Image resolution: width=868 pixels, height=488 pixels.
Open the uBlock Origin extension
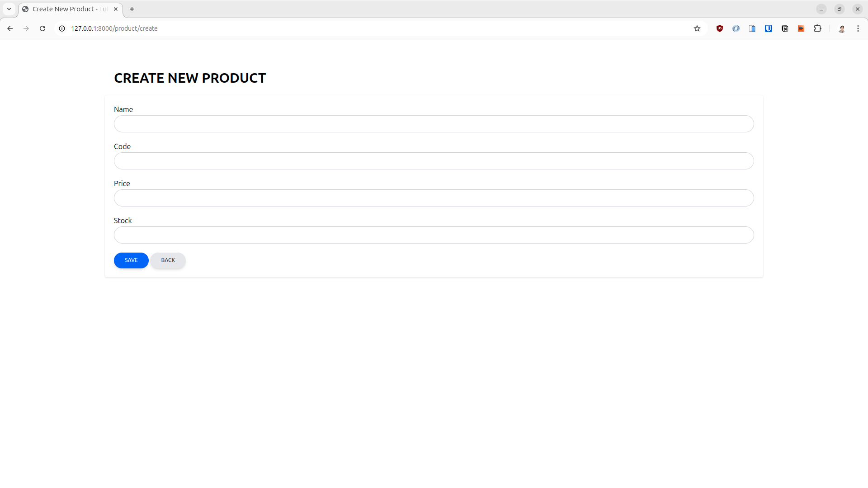719,28
